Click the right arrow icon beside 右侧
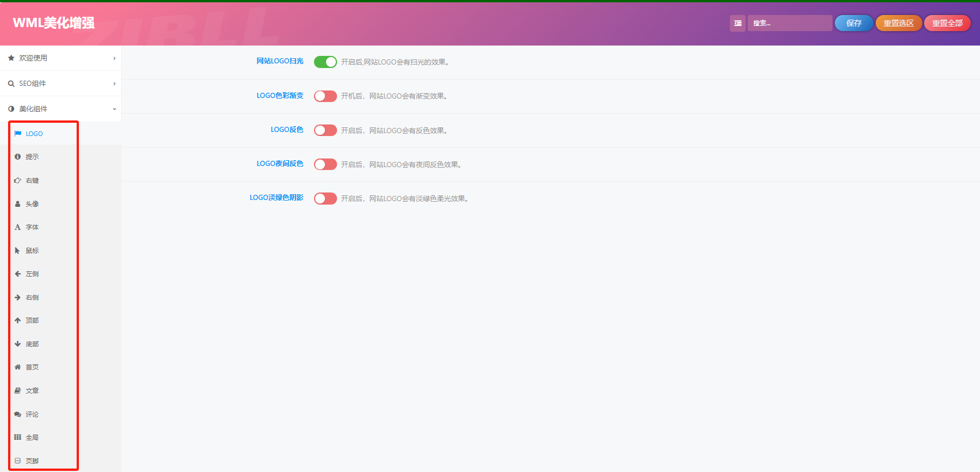The height and width of the screenshot is (472, 980). click(18, 297)
